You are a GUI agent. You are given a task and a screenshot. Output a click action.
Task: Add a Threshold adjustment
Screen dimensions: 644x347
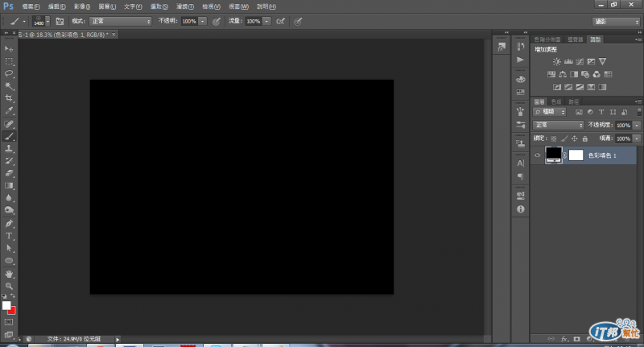(x=580, y=87)
